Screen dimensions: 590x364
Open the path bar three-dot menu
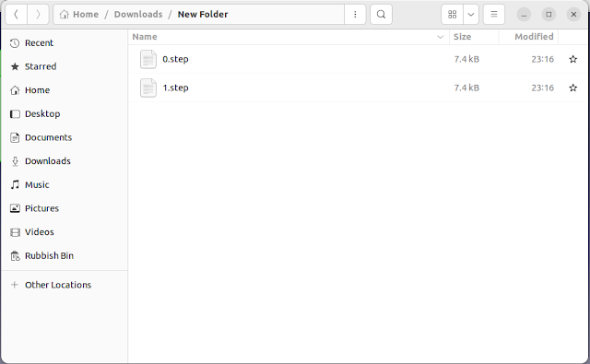pyautogui.click(x=355, y=15)
